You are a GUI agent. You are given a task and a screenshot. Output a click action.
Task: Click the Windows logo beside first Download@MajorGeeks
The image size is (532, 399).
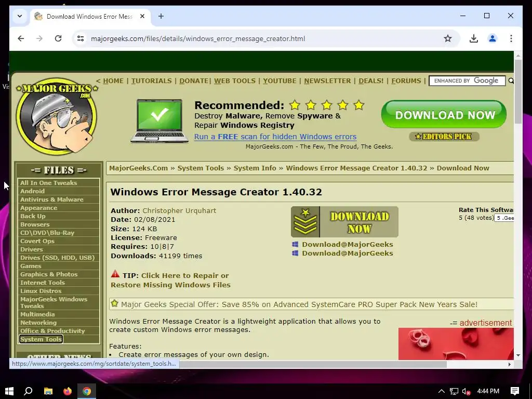tap(295, 244)
